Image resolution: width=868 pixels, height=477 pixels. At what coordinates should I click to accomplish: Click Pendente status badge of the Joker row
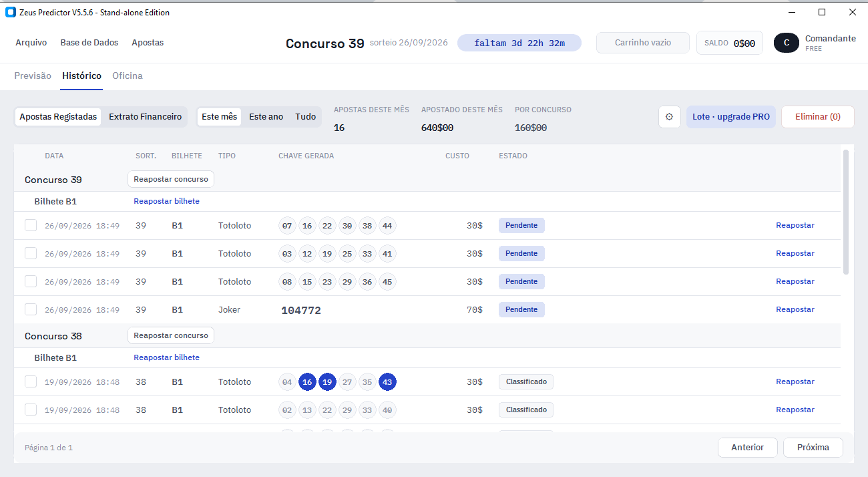click(x=521, y=310)
